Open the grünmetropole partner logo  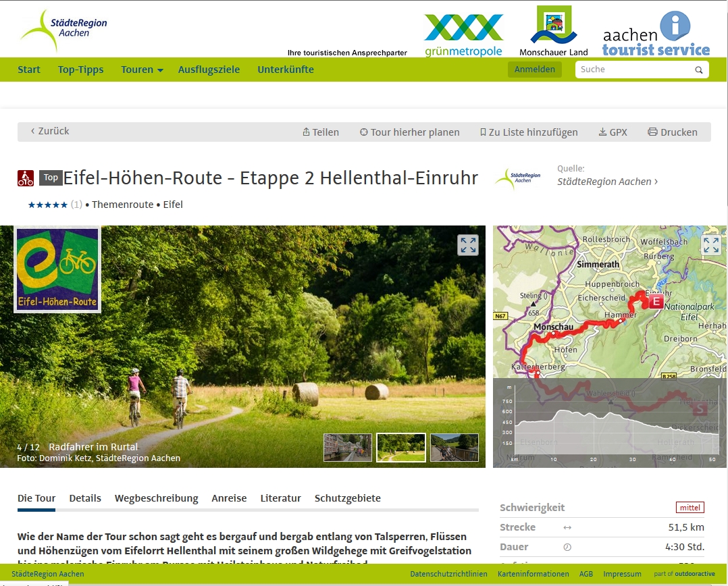(x=463, y=35)
